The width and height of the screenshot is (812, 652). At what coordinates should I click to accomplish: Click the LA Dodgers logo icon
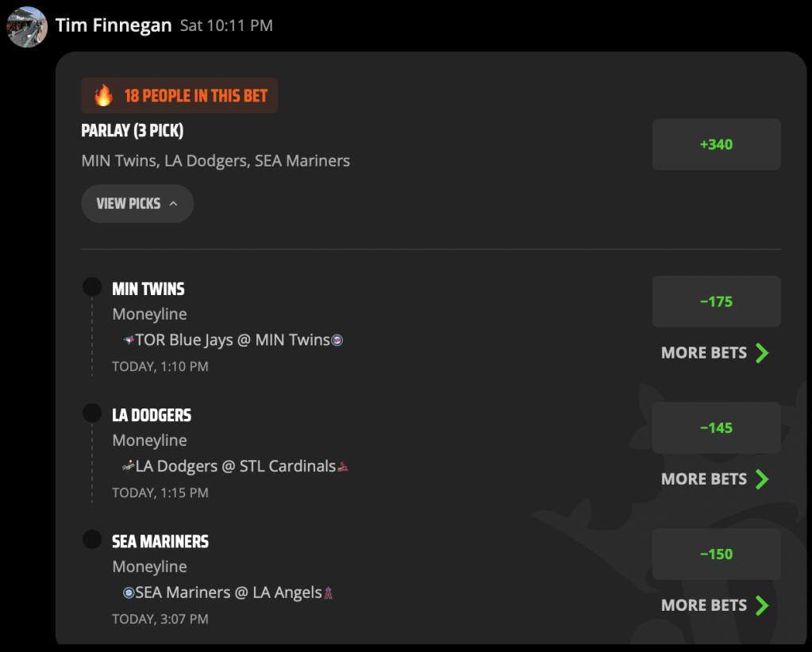[129, 466]
